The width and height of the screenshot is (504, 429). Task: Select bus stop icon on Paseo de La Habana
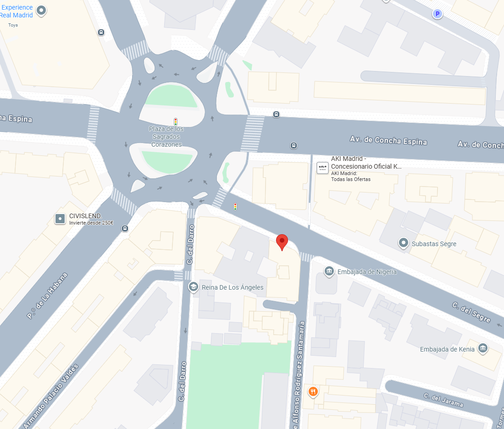pyautogui.click(x=125, y=228)
